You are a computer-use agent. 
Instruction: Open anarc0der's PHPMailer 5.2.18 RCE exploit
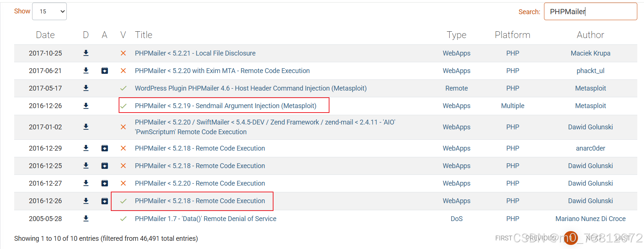[x=200, y=148]
